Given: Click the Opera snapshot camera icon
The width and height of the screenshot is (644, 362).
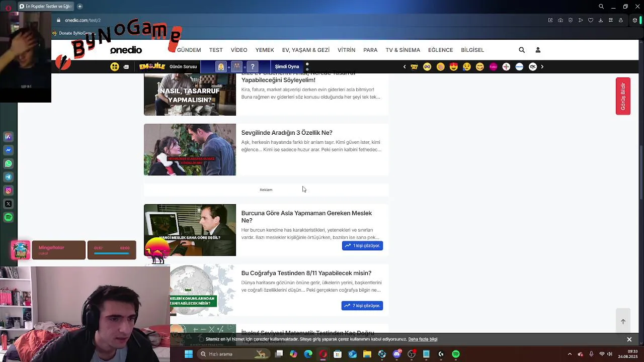Looking at the screenshot, I should click(x=560, y=20).
